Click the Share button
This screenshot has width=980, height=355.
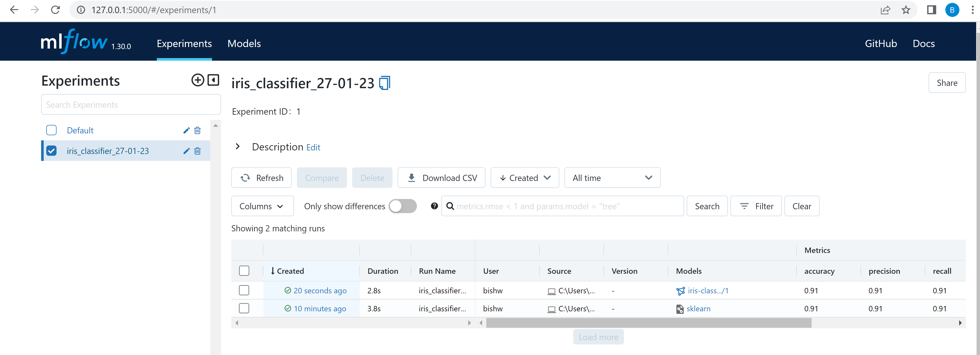947,83
